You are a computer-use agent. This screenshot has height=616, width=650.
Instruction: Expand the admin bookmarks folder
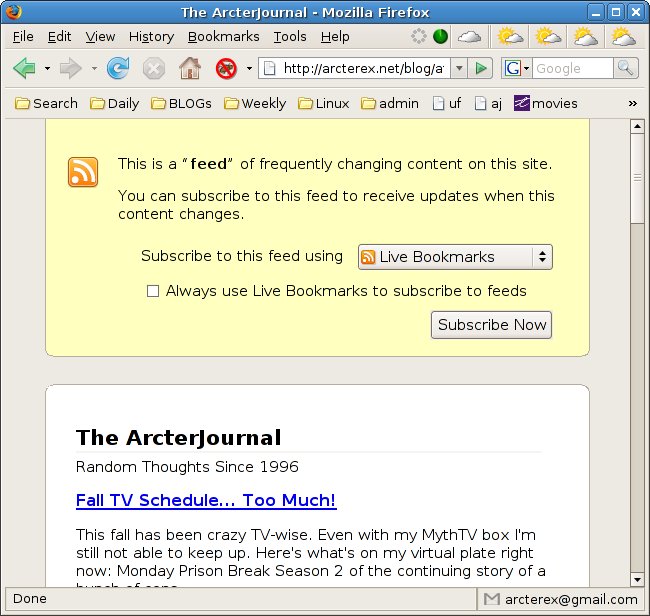tap(390, 103)
